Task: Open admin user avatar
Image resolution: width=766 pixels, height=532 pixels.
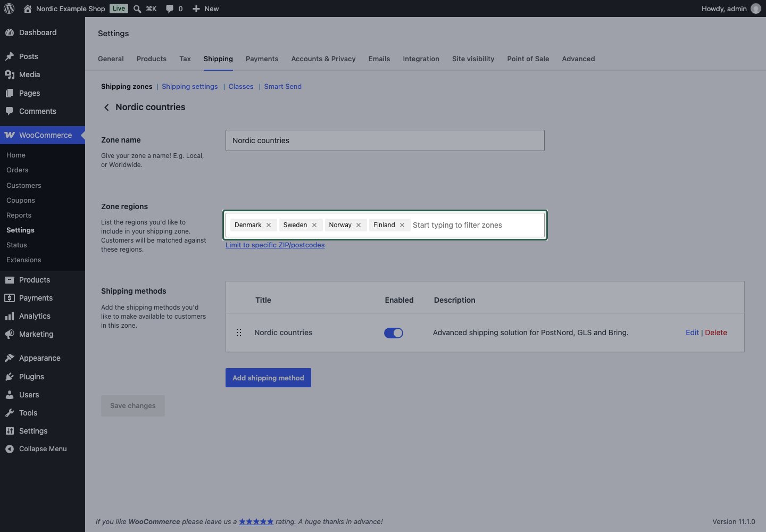Action: click(756, 9)
